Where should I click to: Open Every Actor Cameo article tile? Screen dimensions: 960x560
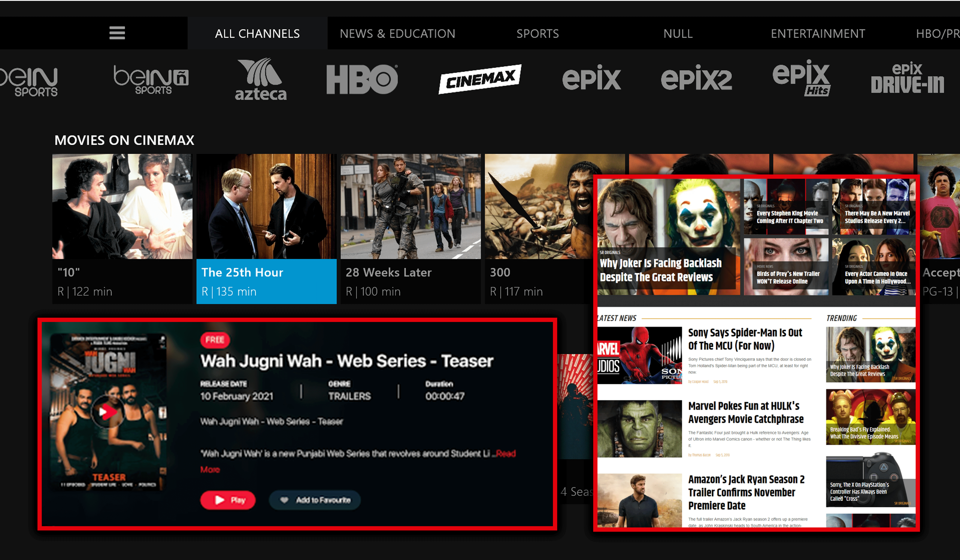click(x=873, y=267)
